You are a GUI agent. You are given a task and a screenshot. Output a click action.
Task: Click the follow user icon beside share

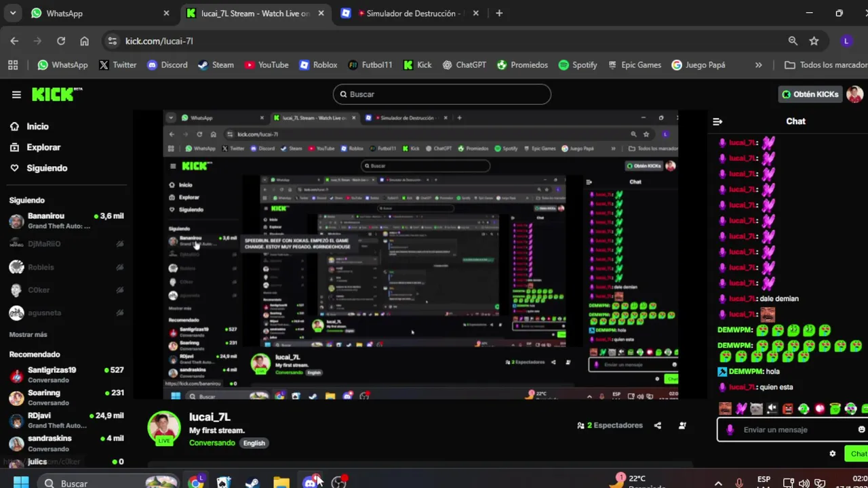point(682,426)
